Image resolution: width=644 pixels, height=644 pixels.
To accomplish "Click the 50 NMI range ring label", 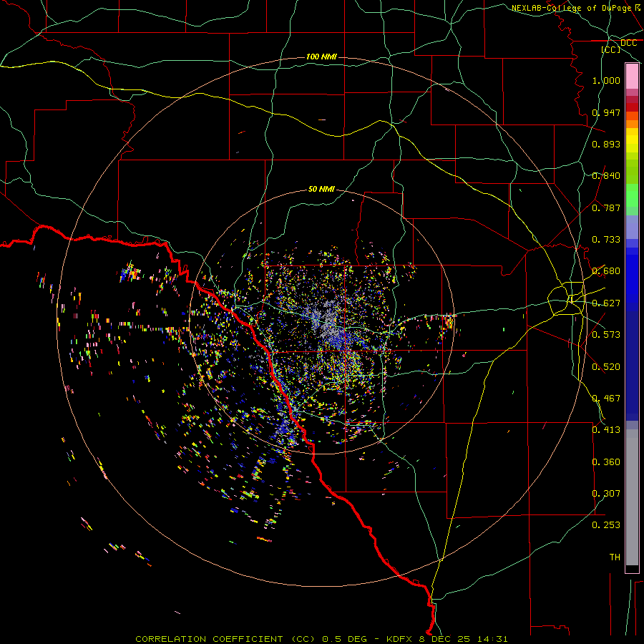I will (321, 189).
